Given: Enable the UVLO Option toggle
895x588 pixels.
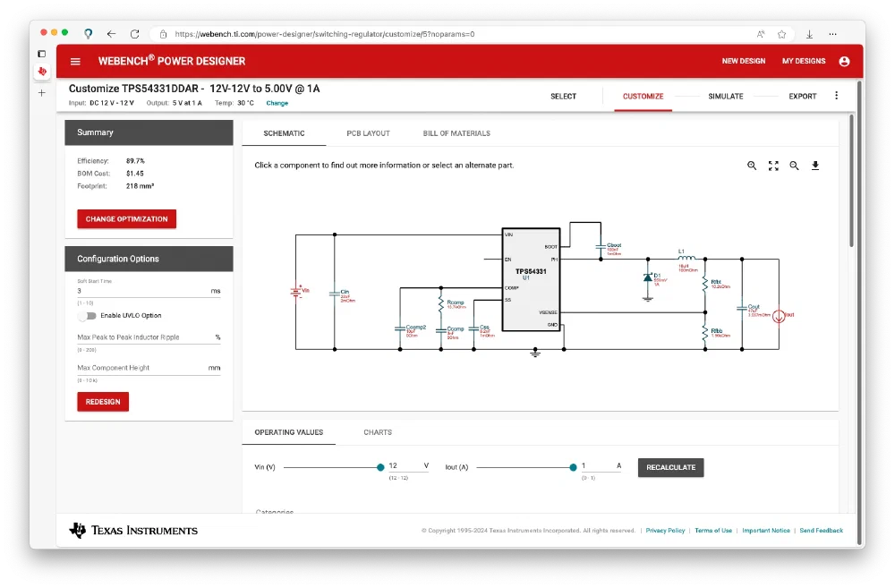Looking at the screenshot, I should (87, 316).
